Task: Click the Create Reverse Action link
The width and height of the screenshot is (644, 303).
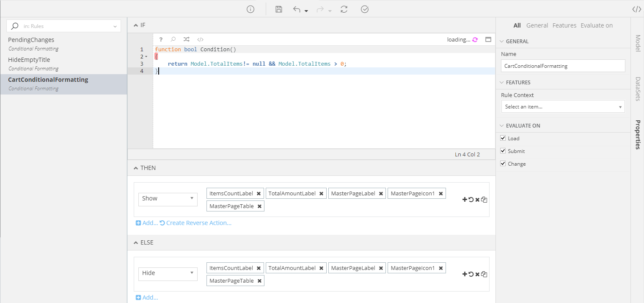Action: pyautogui.click(x=198, y=223)
